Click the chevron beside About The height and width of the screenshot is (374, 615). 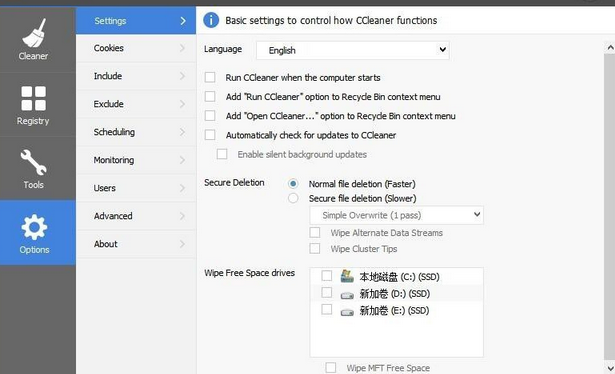point(182,244)
